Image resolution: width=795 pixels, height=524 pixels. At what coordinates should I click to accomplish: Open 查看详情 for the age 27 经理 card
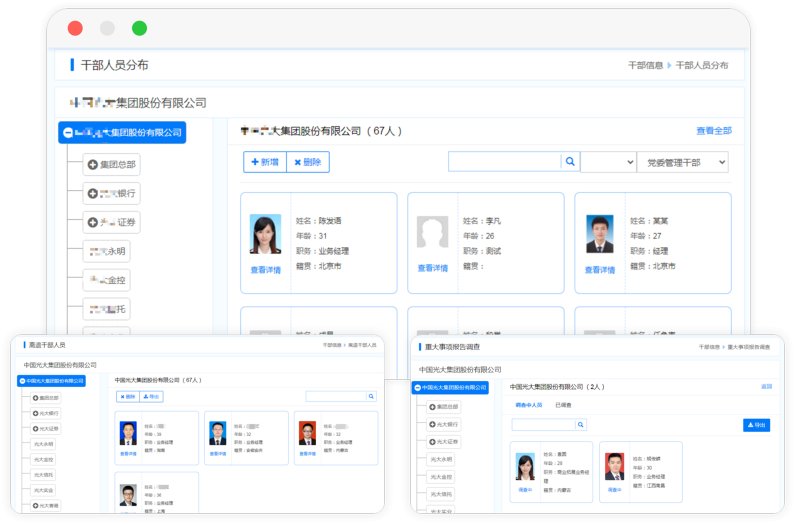click(x=600, y=270)
